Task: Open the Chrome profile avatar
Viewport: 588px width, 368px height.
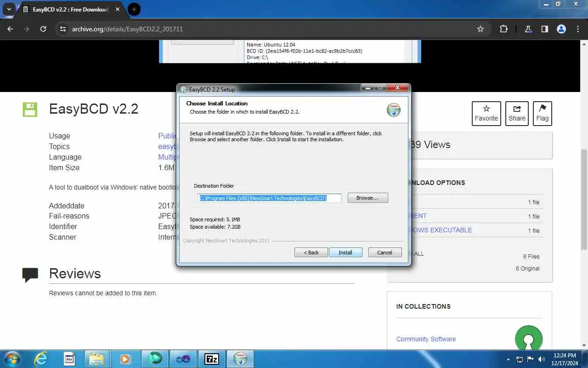Action: [561, 29]
